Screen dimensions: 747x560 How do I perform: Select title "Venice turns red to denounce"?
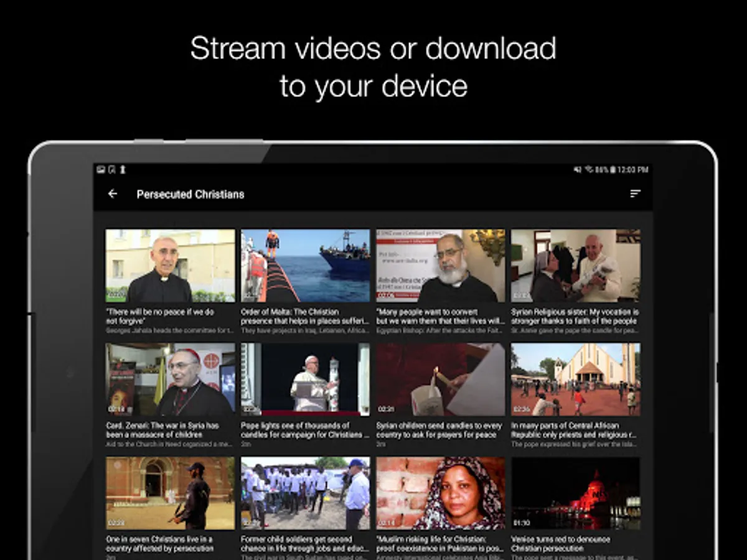coord(561,544)
